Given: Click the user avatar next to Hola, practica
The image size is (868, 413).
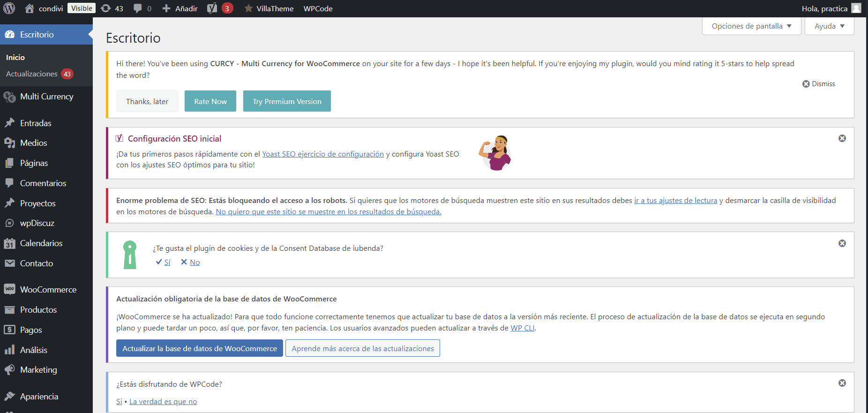Looking at the screenshot, I should pyautogui.click(x=856, y=8).
